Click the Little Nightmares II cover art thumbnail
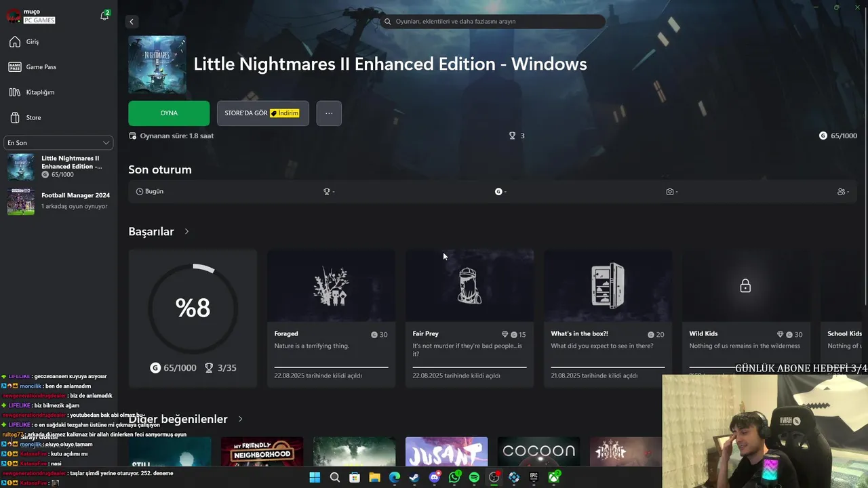 click(157, 64)
